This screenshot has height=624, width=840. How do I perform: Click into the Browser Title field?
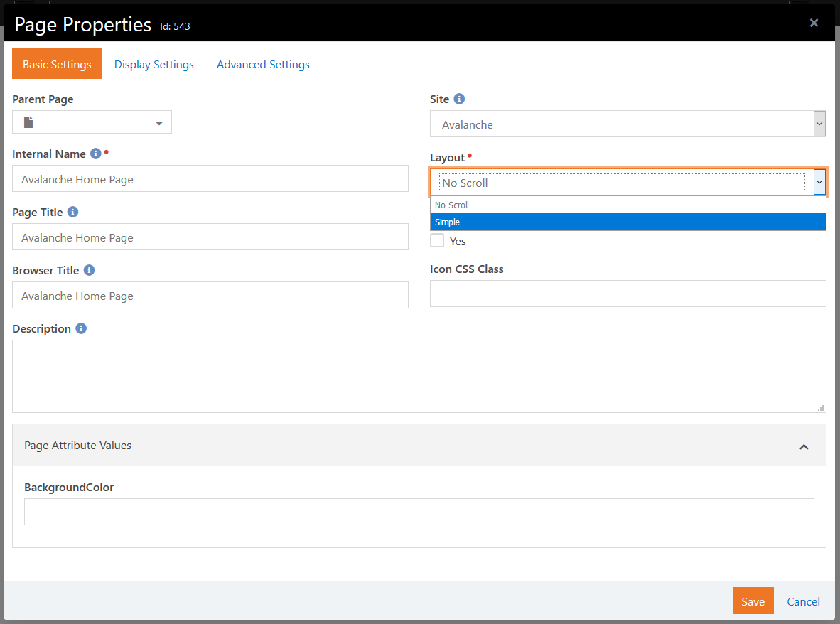(210, 295)
